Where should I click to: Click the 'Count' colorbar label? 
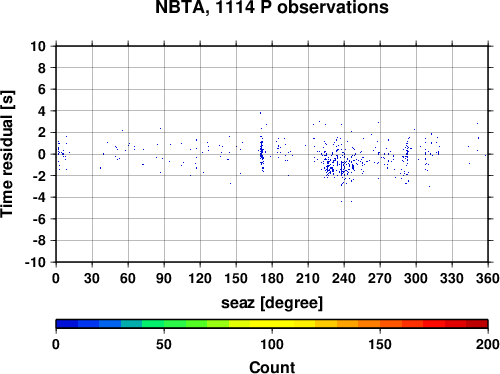(x=272, y=367)
